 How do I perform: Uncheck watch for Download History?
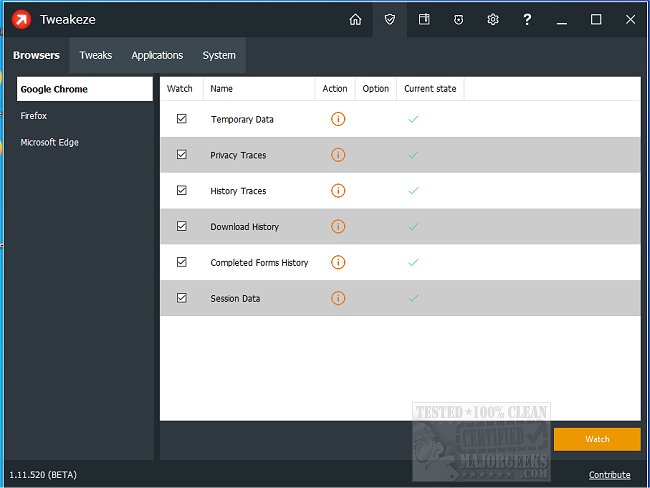[182, 226]
